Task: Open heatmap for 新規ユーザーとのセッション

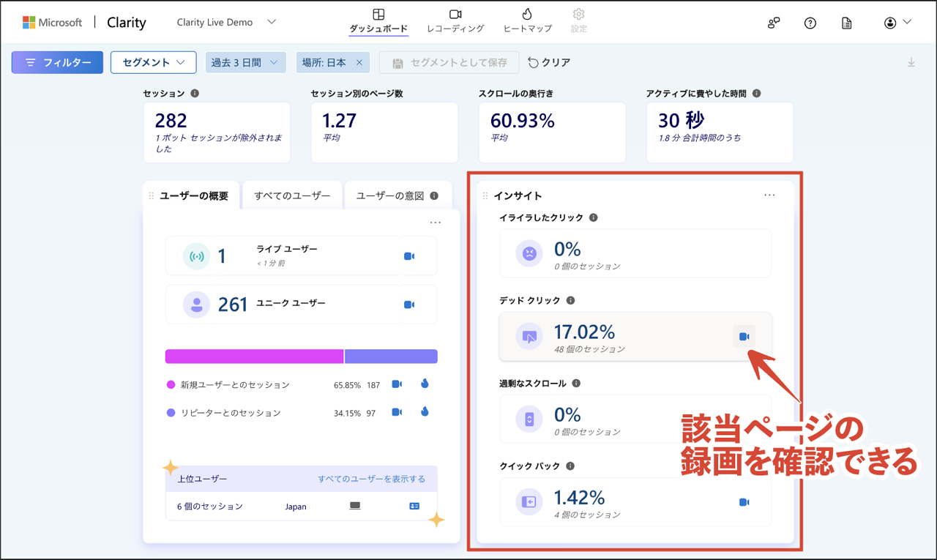Action: (425, 384)
